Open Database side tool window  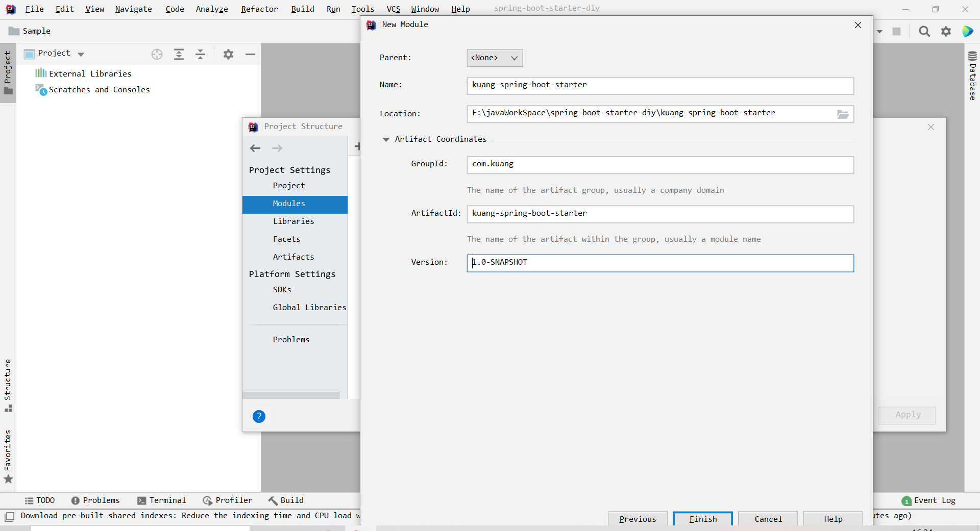pos(972,75)
